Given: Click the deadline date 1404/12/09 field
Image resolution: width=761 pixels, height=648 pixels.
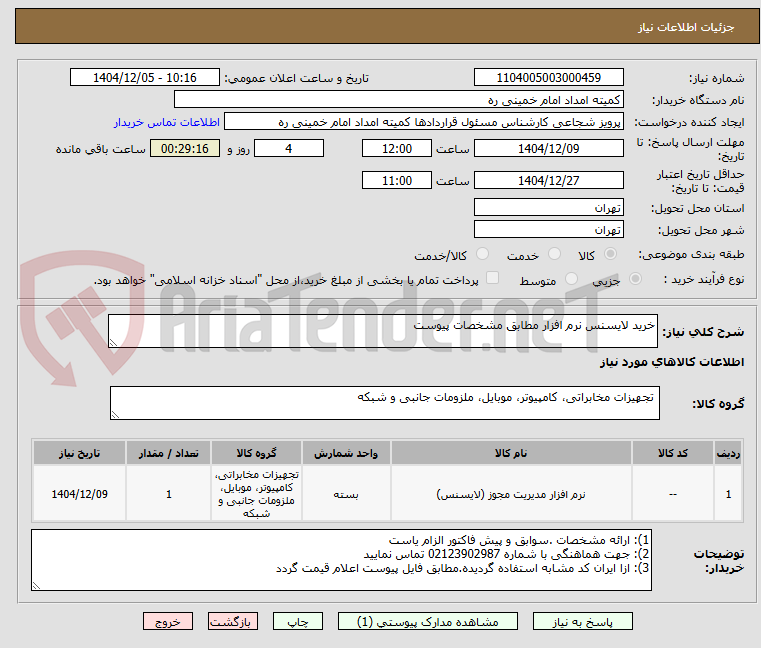Looking at the screenshot, I should (x=548, y=149).
